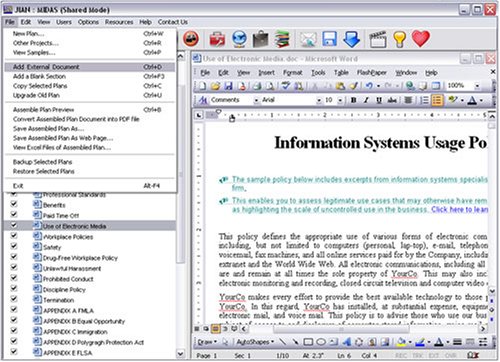Viewport: 500px width, 362px height.
Task: Uncheck the Termination section checkbox
Action: tap(14, 299)
